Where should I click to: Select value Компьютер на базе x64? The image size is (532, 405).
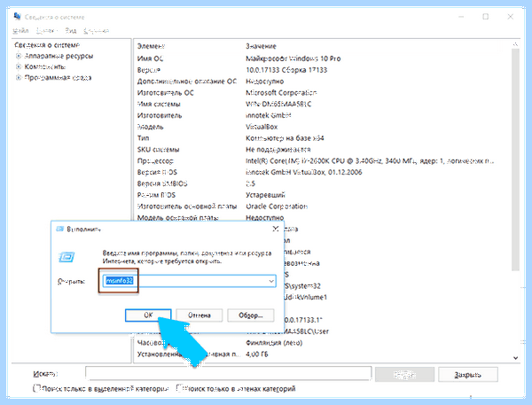pyautogui.click(x=285, y=138)
